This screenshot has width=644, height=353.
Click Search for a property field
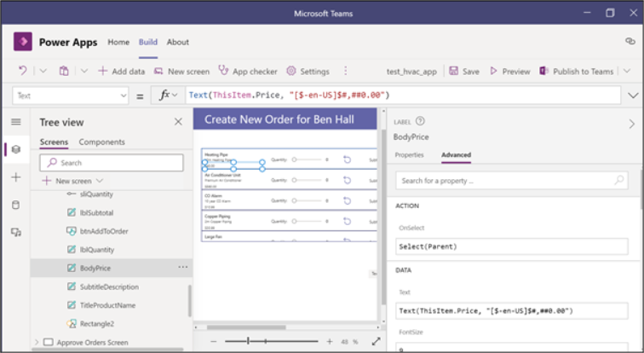click(x=512, y=181)
